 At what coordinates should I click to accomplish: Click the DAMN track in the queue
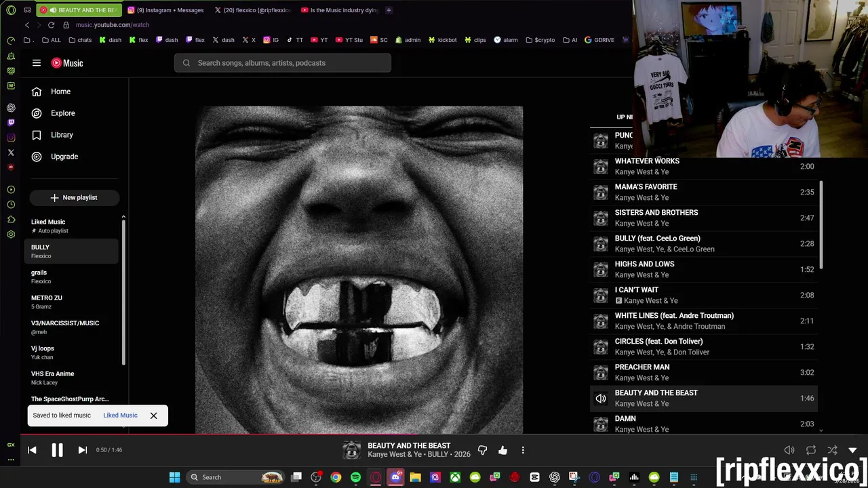703,424
